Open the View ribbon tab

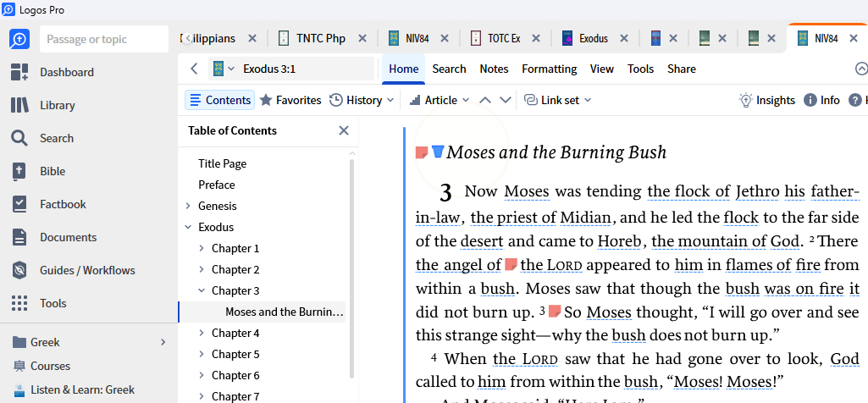coord(602,69)
